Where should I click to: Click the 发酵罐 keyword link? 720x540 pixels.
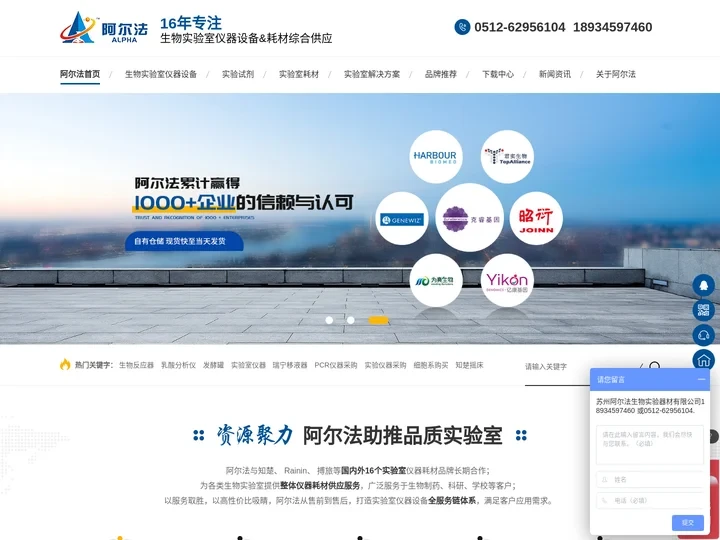coord(214,365)
